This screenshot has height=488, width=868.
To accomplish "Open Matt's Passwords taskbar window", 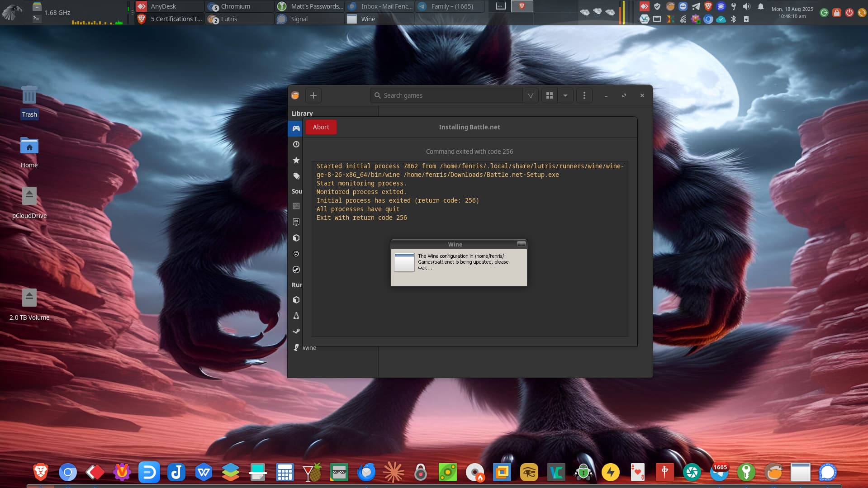I will coord(310,6).
